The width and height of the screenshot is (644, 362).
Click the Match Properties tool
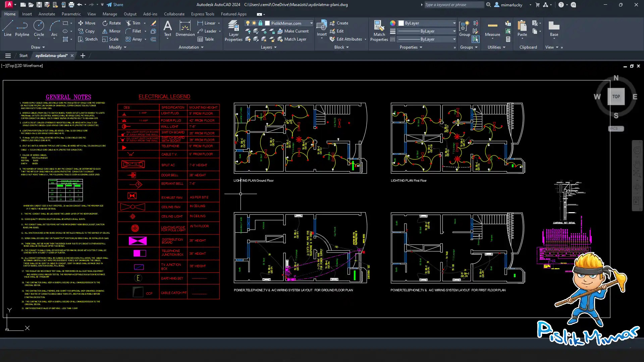379,31
